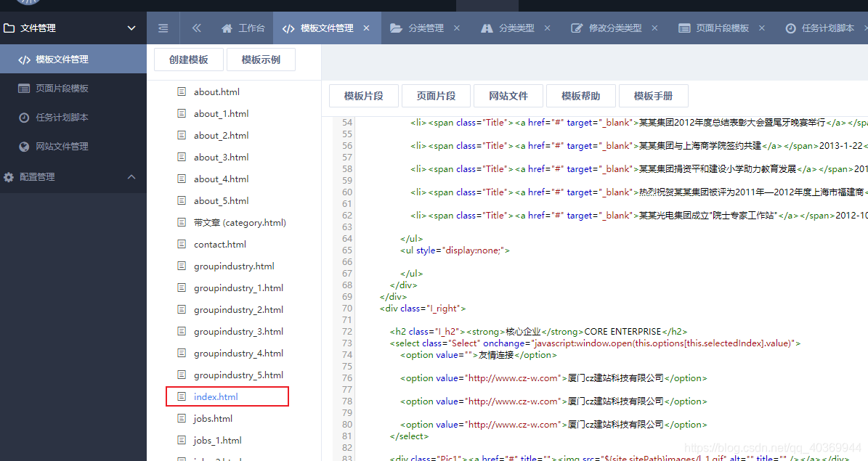Open groupindustry_1.html in file list

[238, 287]
